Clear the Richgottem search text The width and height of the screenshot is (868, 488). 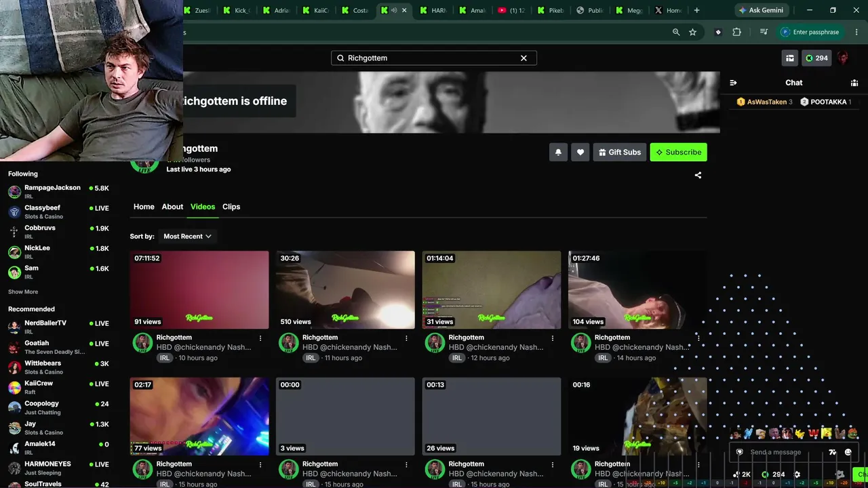(524, 58)
